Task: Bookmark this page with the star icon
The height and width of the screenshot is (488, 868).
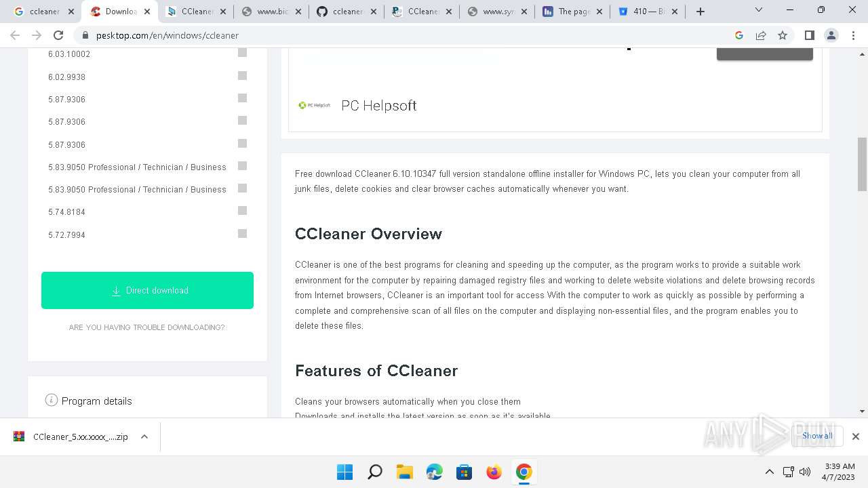Action: (783, 35)
